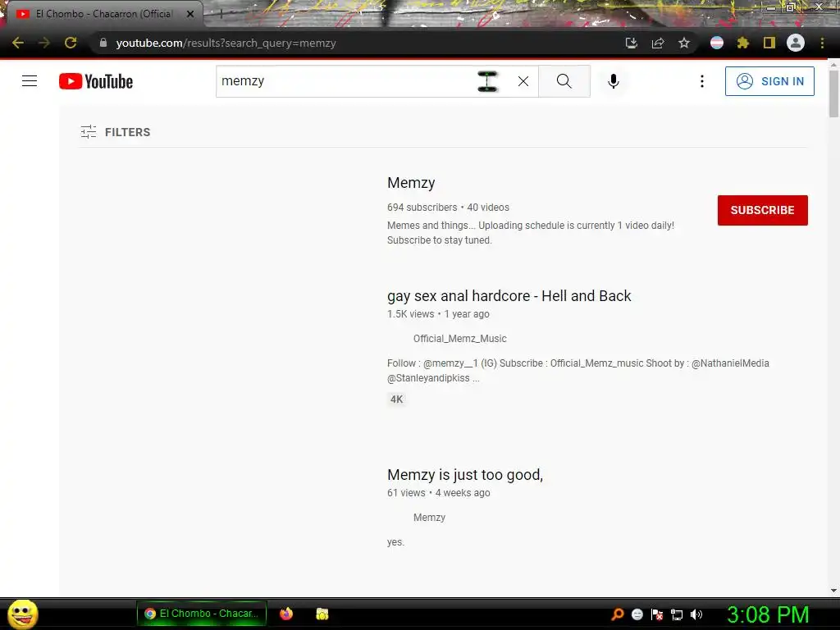The height and width of the screenshot is (630, 840).
Task: Bookmark this page with the star icon
Action: (x=684, y=43)
